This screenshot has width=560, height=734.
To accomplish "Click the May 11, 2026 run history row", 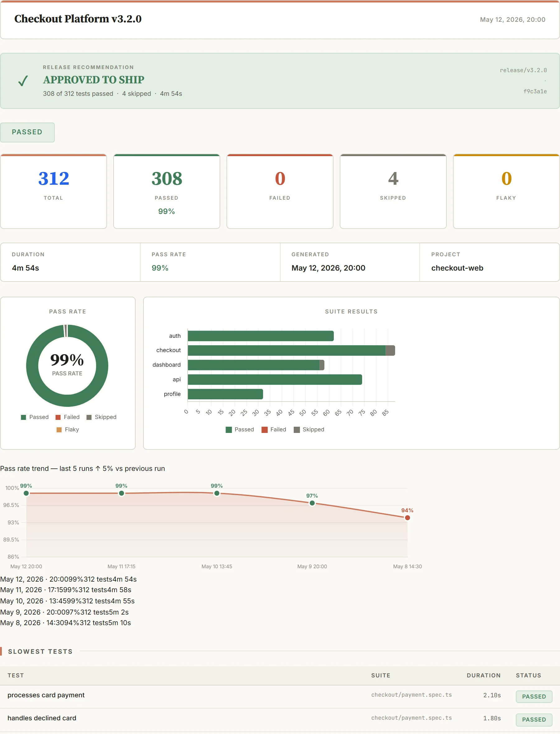I will click(66, 590).
